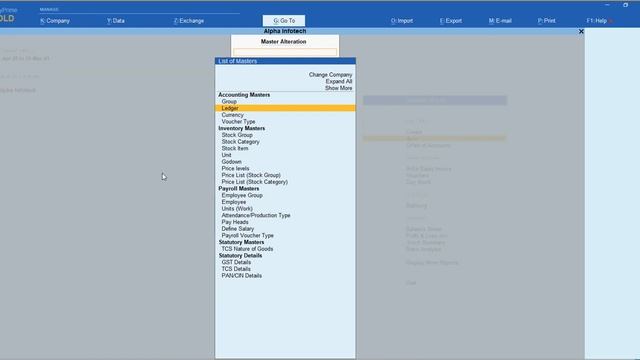Click Change Company in List of Masters

pos(330,75)
